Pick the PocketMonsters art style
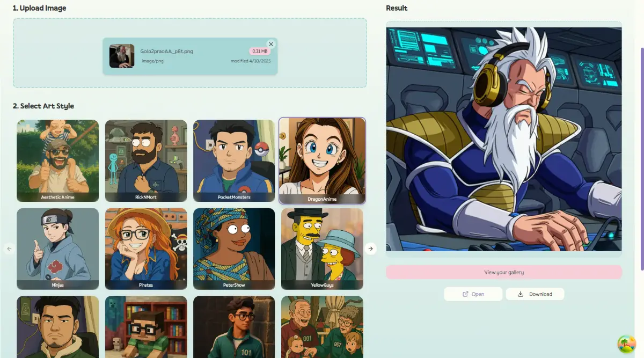 [234, 160]
